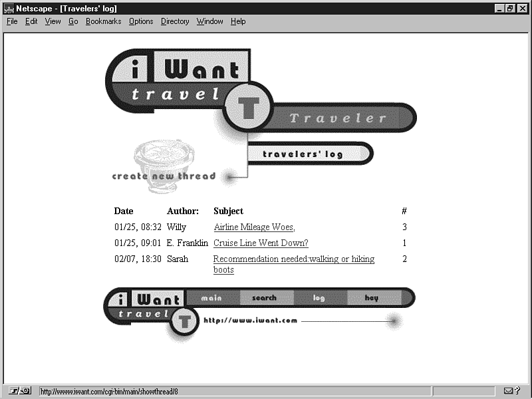Click the round T emblem in top logo
This screenshot has height=399, width=532.
tap(249, 107)
